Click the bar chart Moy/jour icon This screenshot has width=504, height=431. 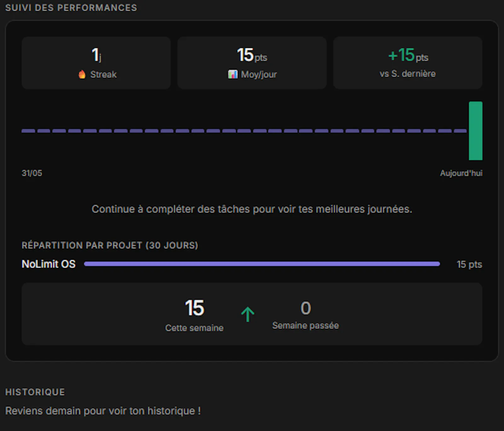coord(232,74)
